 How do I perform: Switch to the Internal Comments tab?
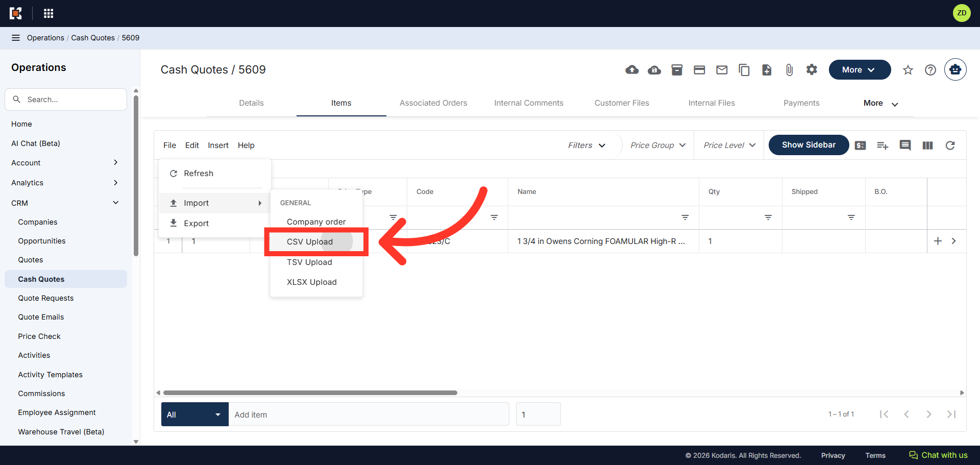(x=529, y=103)
